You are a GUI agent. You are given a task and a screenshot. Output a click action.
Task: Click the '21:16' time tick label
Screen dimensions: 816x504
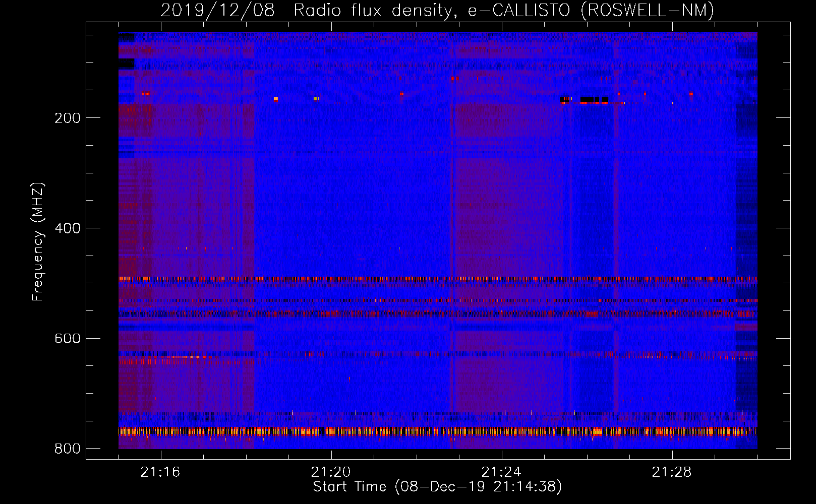160,472
